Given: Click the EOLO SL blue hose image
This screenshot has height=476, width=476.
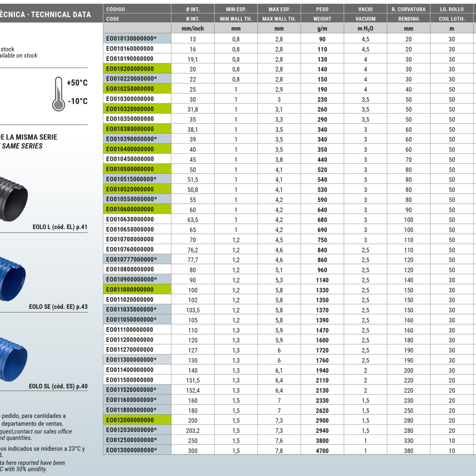Looking at the screenshot, I should (13, 359).
